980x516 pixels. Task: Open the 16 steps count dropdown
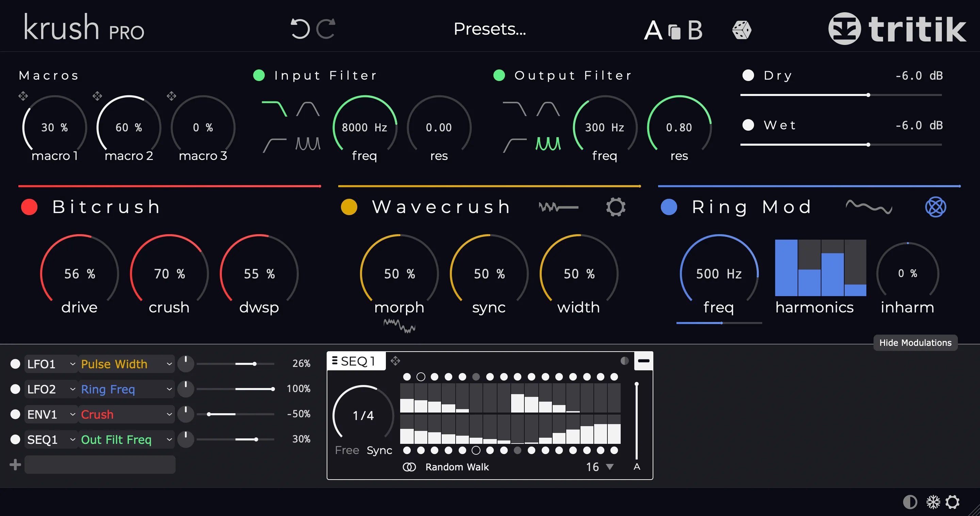point(600,467)
